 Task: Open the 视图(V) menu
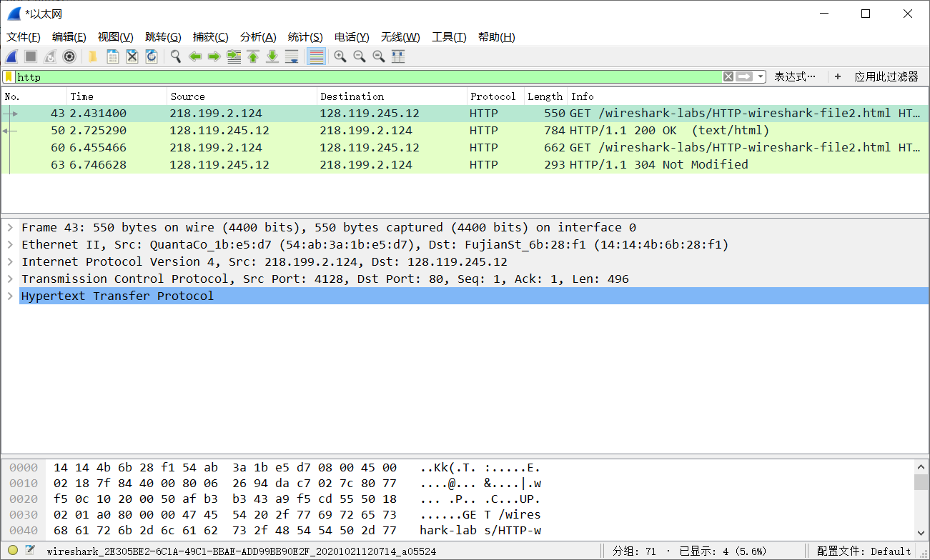pyautogui.click(x=115, y=37)
